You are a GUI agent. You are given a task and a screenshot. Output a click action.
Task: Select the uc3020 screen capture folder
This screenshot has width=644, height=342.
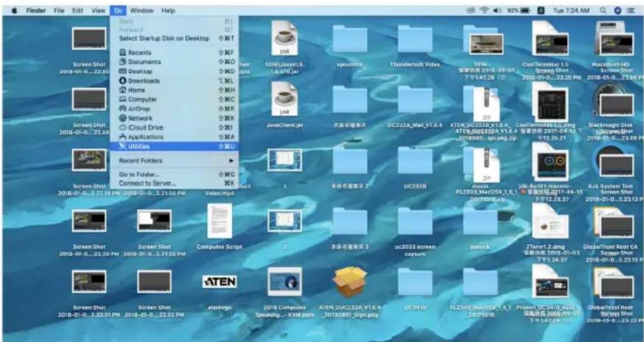[x=415, y=221]
